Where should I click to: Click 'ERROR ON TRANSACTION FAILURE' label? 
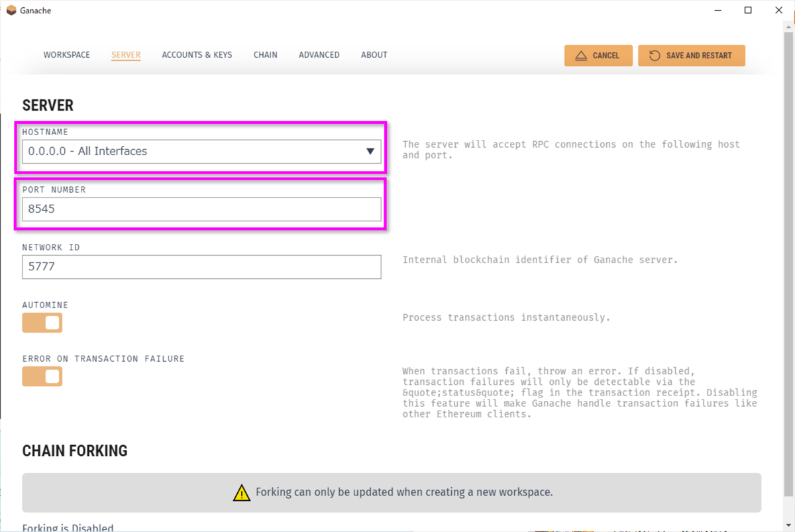tap(103, 358)
